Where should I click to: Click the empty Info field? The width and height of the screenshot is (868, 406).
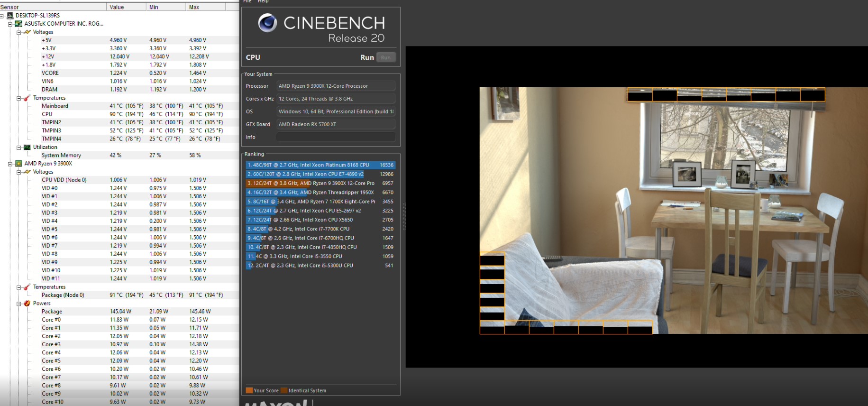click(x=336, y=137)
